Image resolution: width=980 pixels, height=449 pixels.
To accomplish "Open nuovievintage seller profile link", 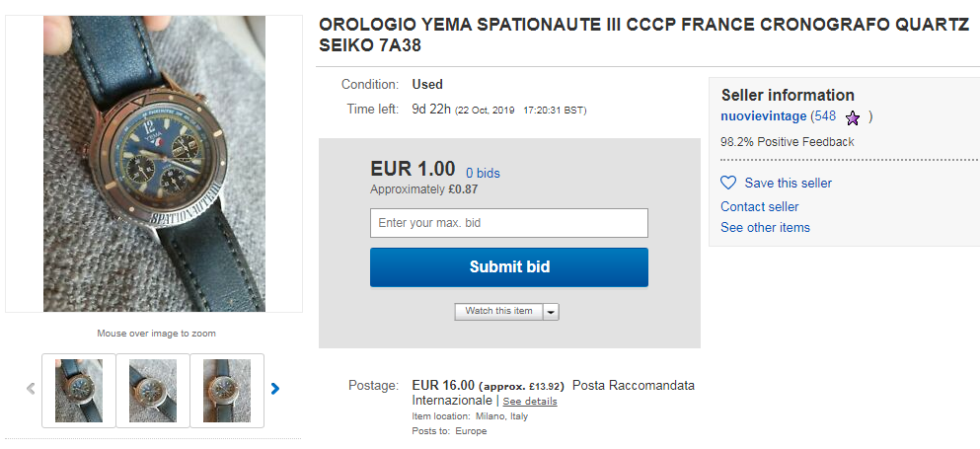I will pos(763,116).
